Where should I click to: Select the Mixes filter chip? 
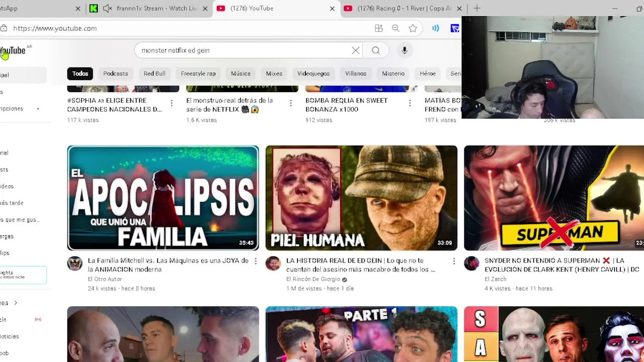click(x=274, y=73)
